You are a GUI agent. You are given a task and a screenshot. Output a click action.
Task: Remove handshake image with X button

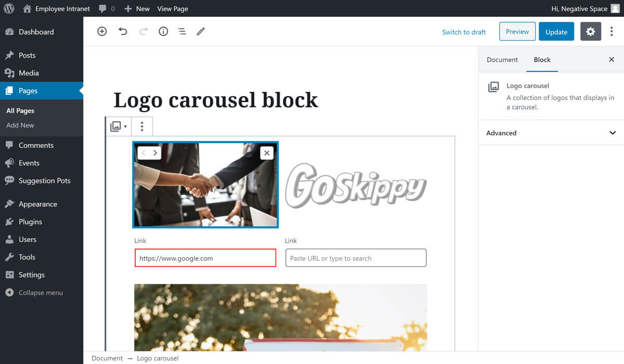coord(267,153)
